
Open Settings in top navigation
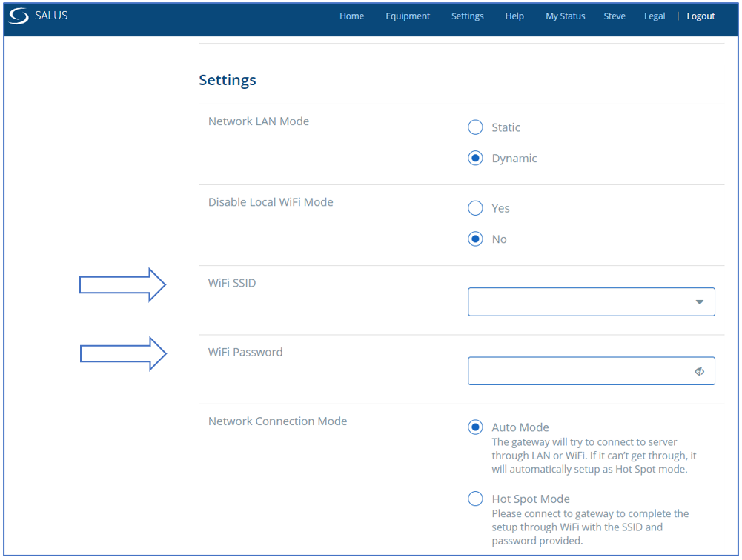(x=467, y=16)
